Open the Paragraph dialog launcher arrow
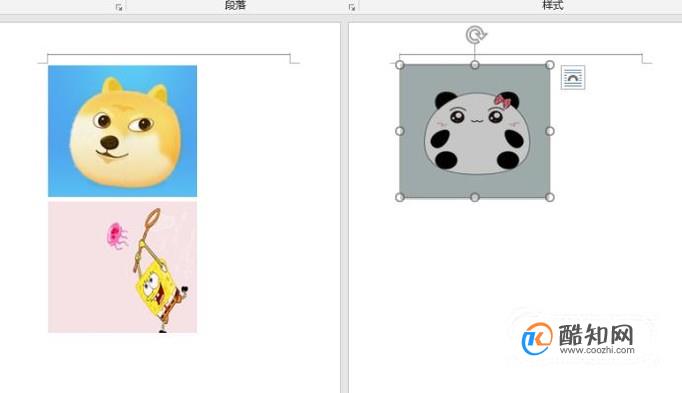This screenshot has height=393, width=682. click(351, 7)
